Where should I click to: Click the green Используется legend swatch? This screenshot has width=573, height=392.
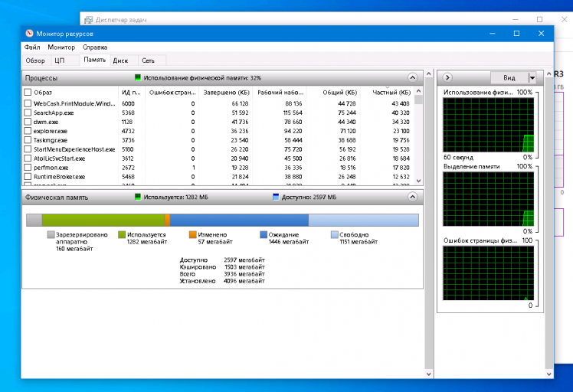[122, 234]
